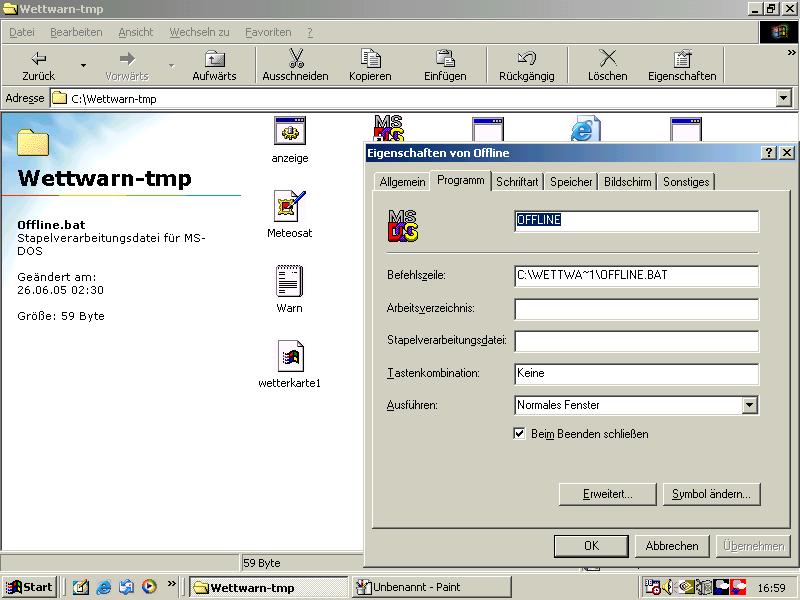Expand the Ausführen dropdown list
The image size is (800, 600).
tap(750, 406)
